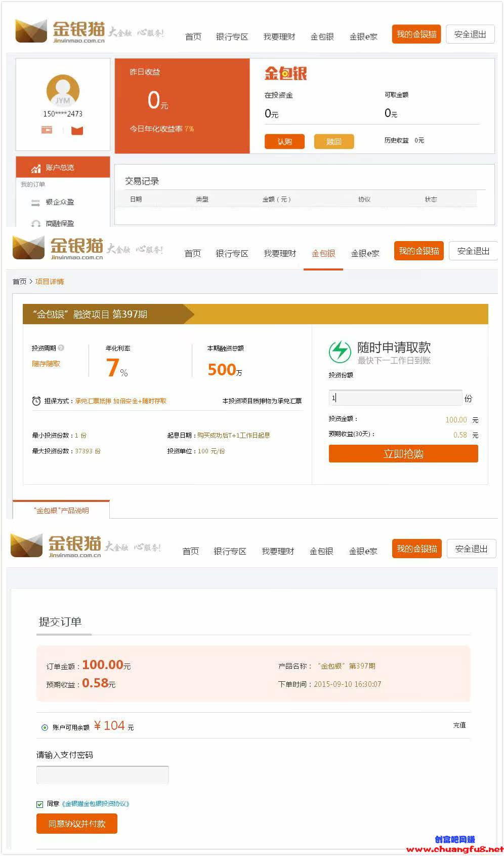504x856 pixels.
Task: Select 账户总览 in the sidebar
Action: pos(63,168)
